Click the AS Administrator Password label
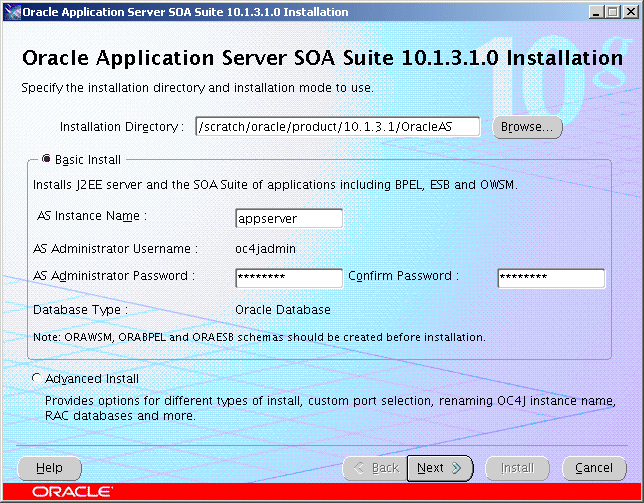Viewport: 644px width, 503px height. [114, 276]
